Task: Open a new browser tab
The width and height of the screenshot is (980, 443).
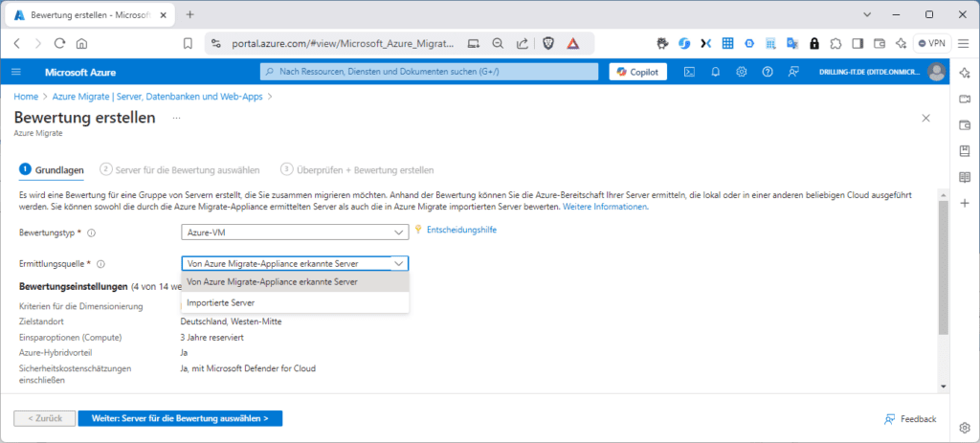Action: (190, 14)
